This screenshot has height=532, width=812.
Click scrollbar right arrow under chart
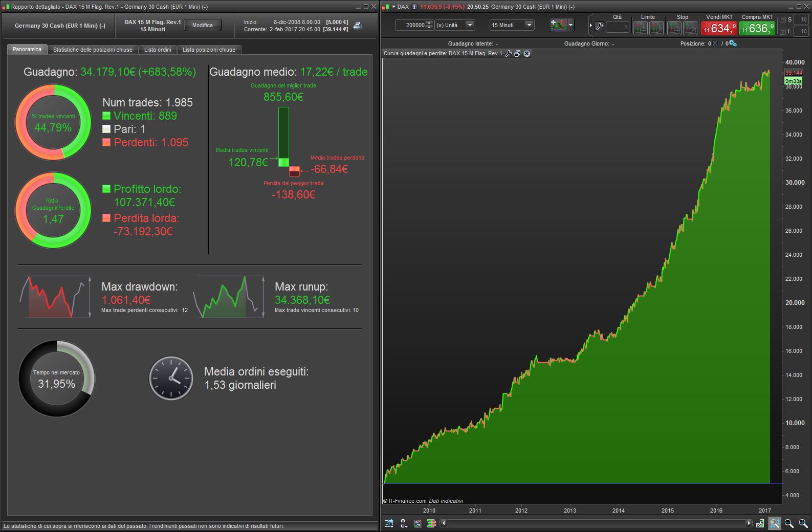tap(749, 523)
